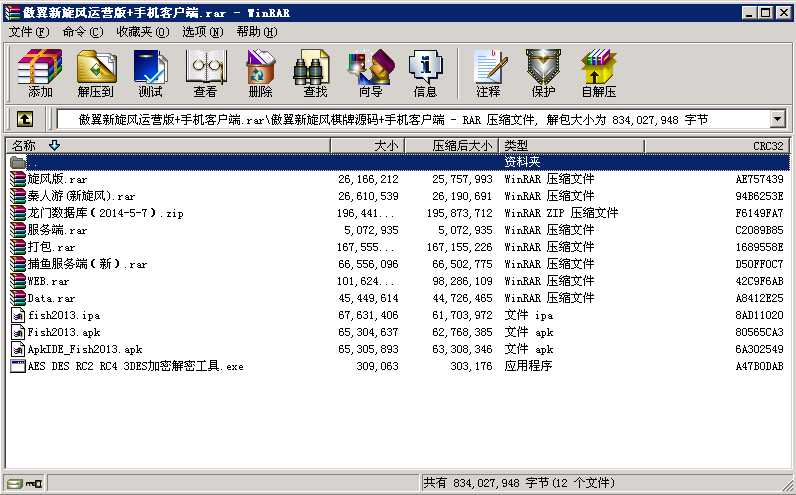Sort by 类型 column header
Viewport: 796px width, 495px height.
(571, 146)
